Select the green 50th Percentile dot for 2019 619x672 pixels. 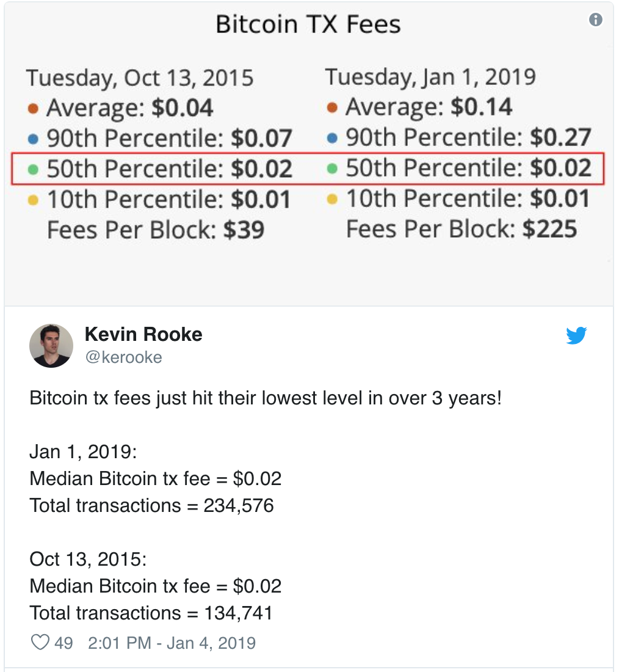[333, 169]
